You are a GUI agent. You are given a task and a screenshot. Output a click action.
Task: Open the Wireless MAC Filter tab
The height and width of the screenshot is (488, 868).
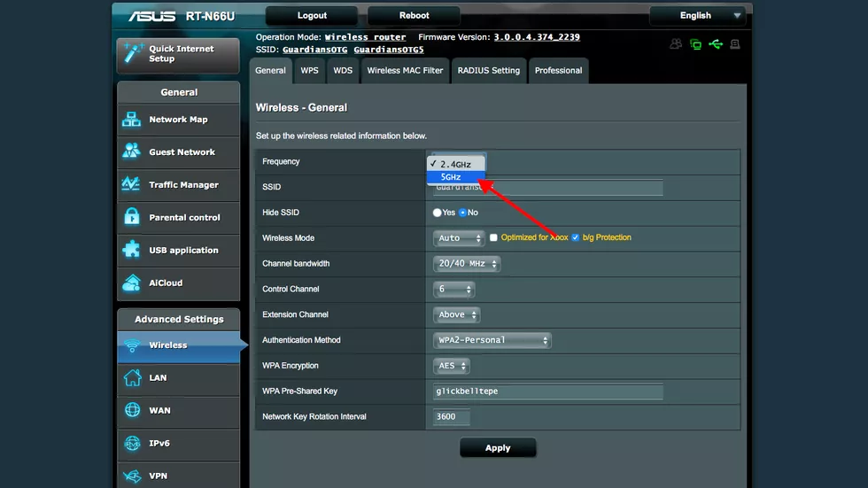405,71
